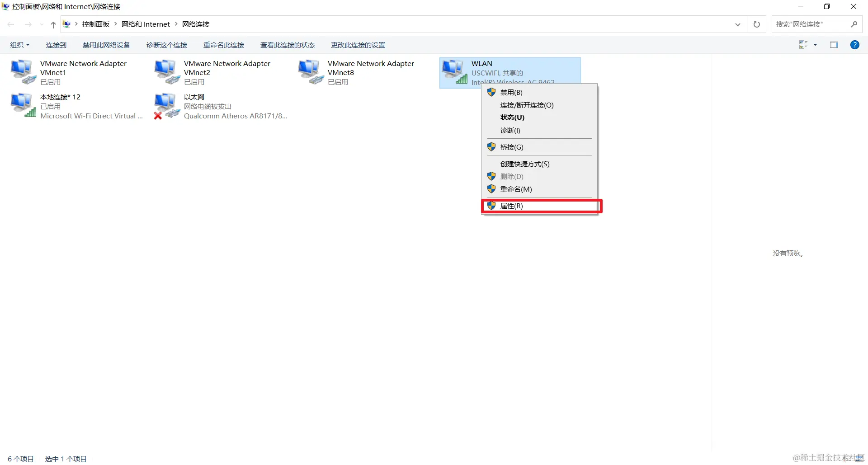Choose 禁用(B) from the context menu
The image size is (868, 465).
point(540,92)
